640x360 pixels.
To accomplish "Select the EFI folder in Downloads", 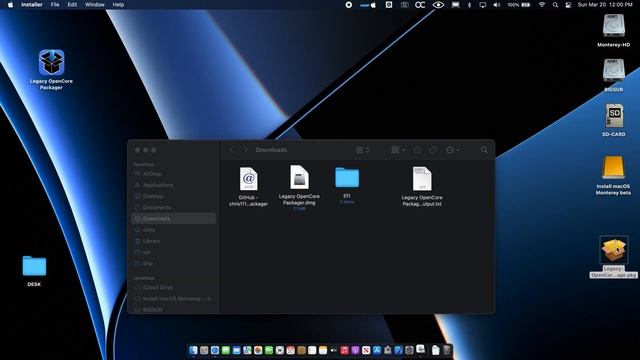I will click(347, 178).
